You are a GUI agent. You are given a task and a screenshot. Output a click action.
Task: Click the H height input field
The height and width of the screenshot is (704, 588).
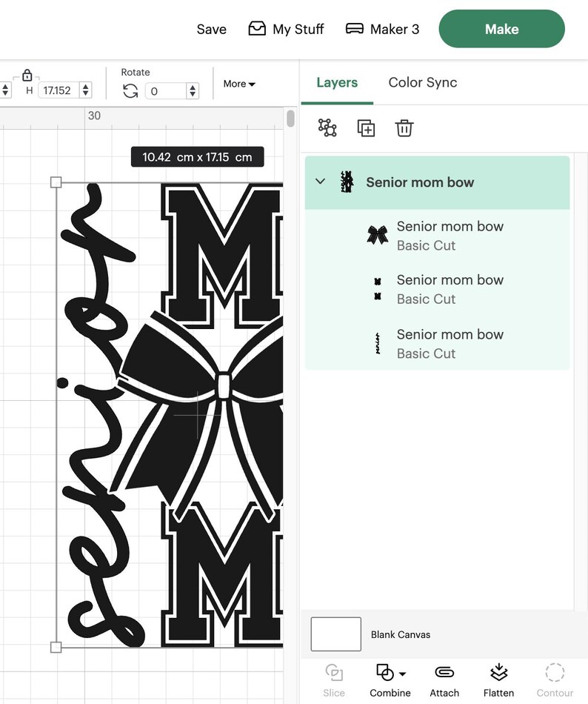(x=59, y=90)
